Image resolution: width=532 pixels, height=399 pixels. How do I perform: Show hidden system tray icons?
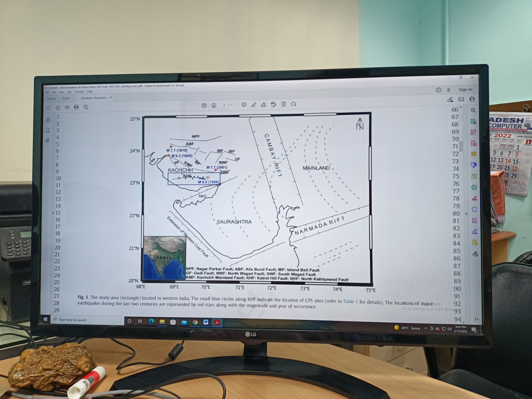426,328
